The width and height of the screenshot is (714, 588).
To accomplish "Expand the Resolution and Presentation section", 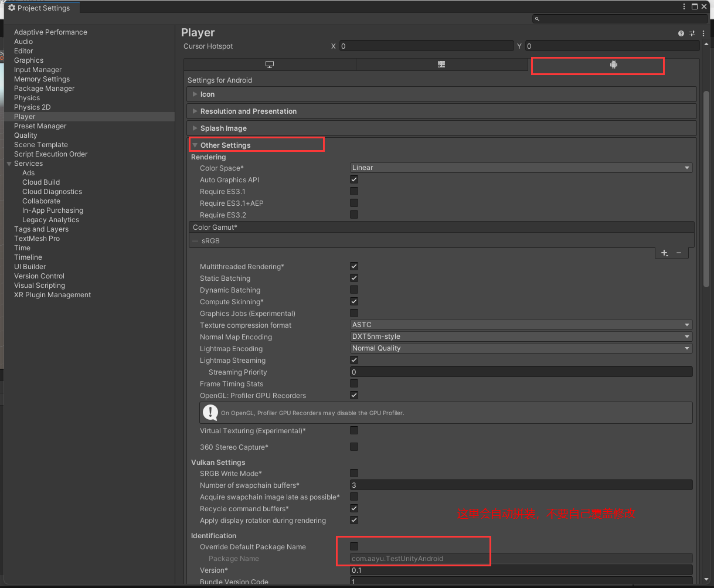I will (248, 111).
